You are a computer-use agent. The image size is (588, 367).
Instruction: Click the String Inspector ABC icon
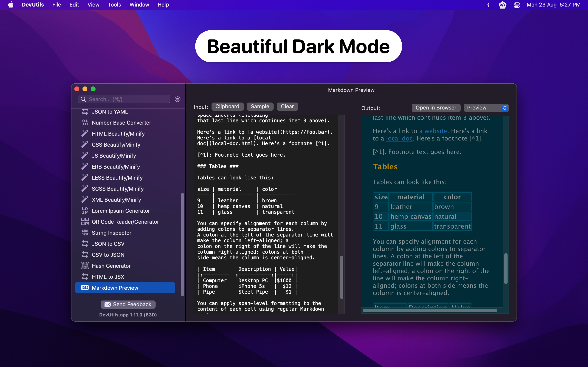(85, 232)
